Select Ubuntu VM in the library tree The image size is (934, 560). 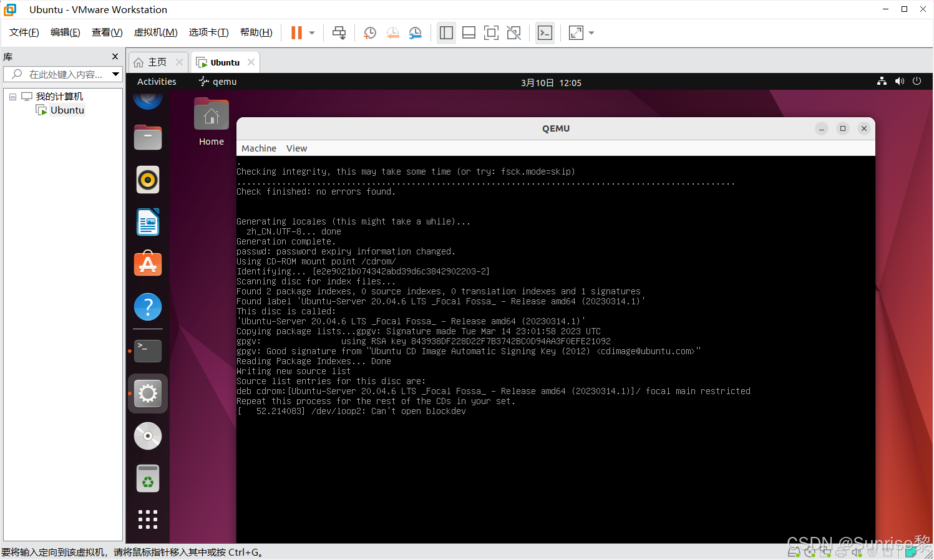pyautogui.click(x=67, y=110)
